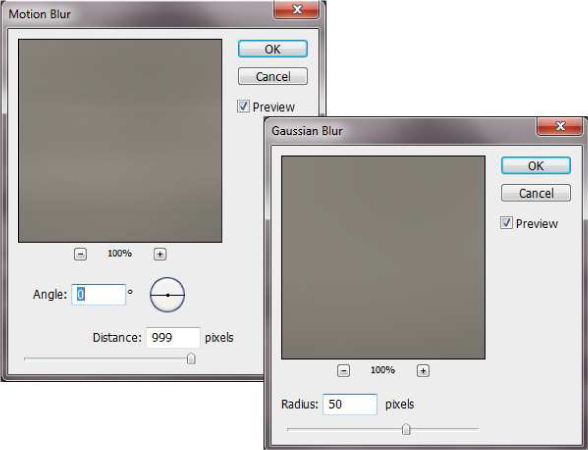Click the Motion Blur angle dial

[x=167, y=295]
